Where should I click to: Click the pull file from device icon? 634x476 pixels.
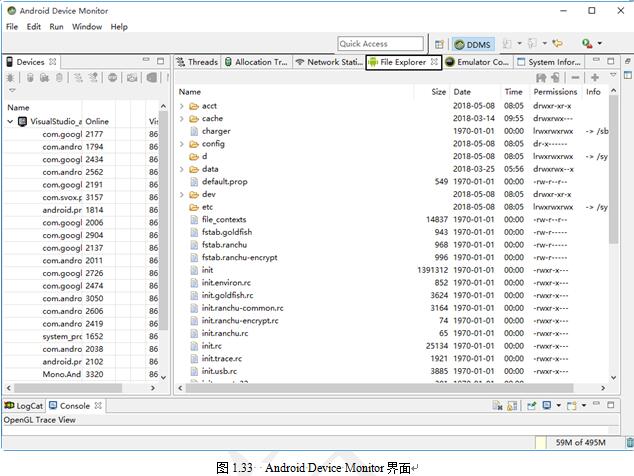[541, 77]
